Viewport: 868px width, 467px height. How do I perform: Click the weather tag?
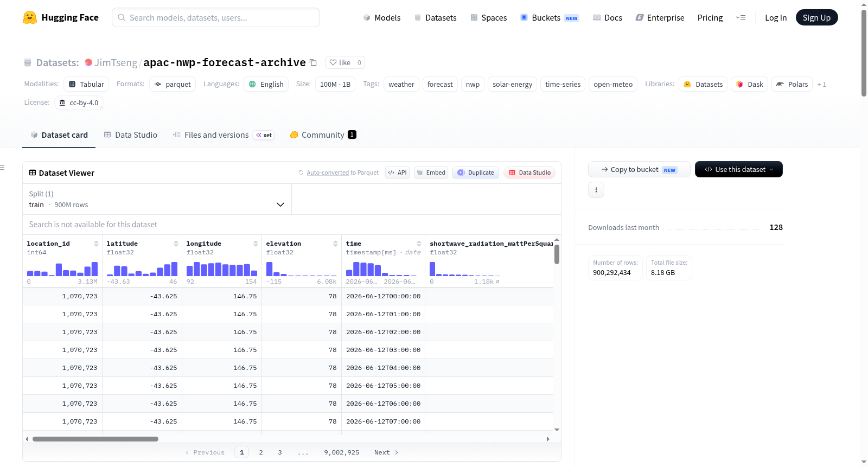tap(401, 84)
